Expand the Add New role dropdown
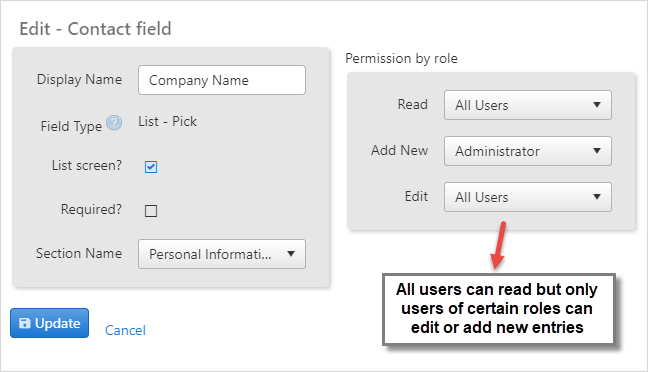The image size is (648, 372). 528,151
